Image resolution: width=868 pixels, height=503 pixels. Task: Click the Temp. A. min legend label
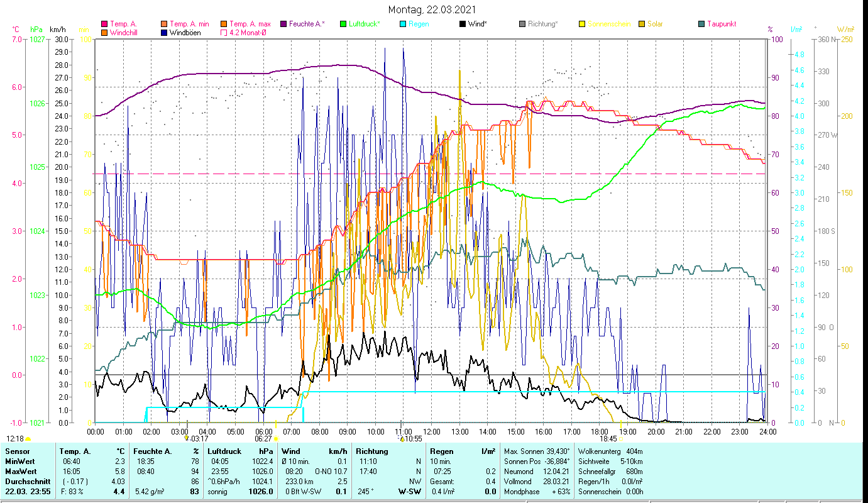189,24
